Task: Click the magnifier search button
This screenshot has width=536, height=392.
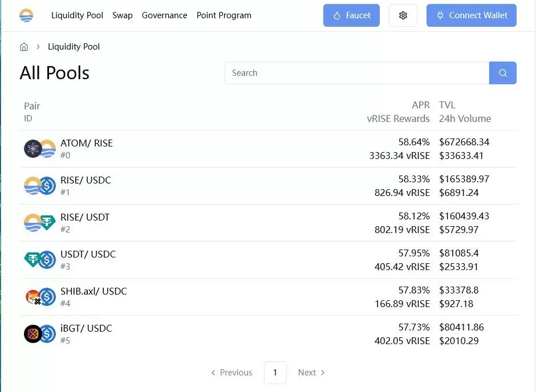Action: coord(502,73)
